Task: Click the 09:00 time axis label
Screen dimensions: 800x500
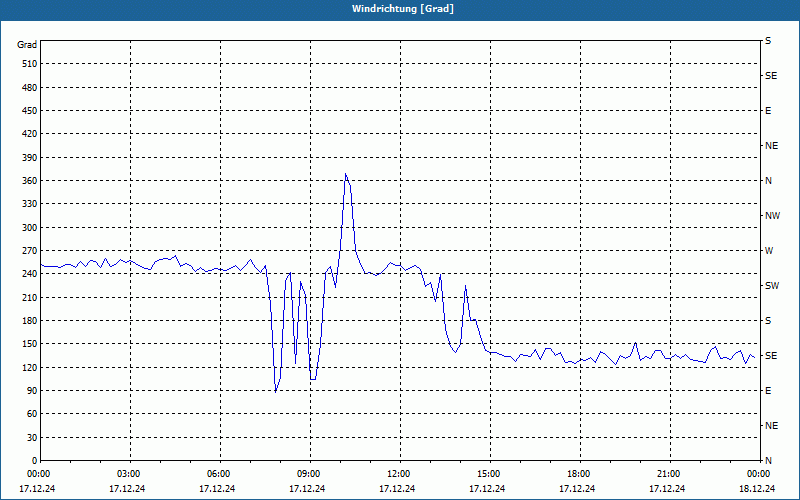Action: (309, 474)
